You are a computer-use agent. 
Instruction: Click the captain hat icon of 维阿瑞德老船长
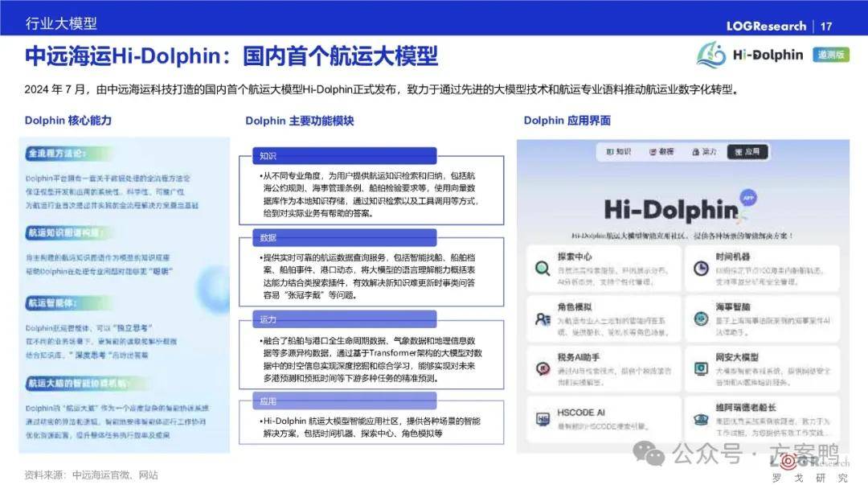tap(702, 420)
